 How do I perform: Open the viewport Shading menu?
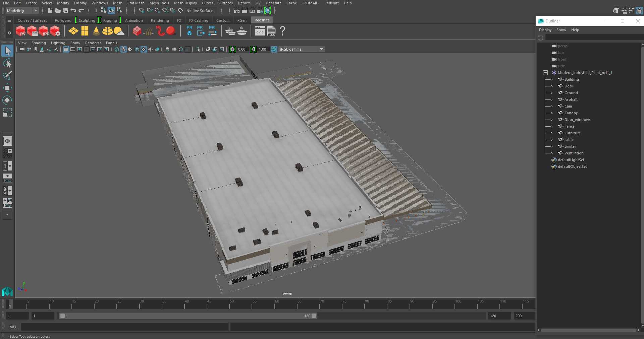click(39, 43)
